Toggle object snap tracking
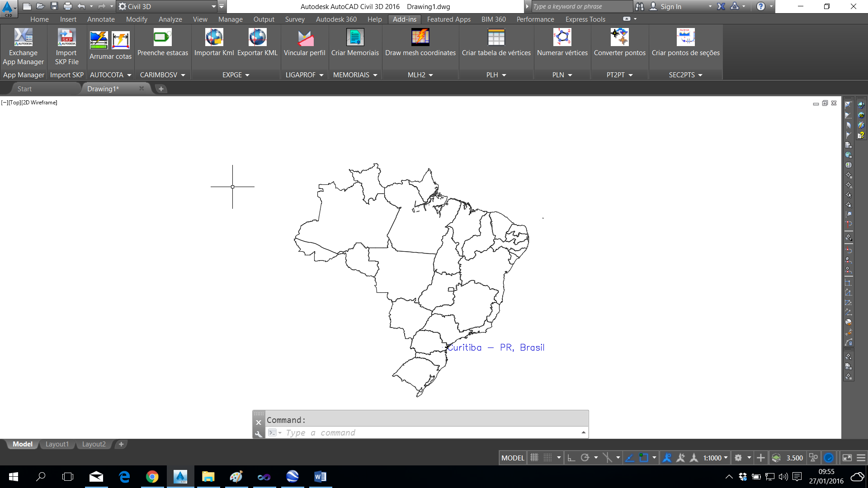 coord(629,458)
